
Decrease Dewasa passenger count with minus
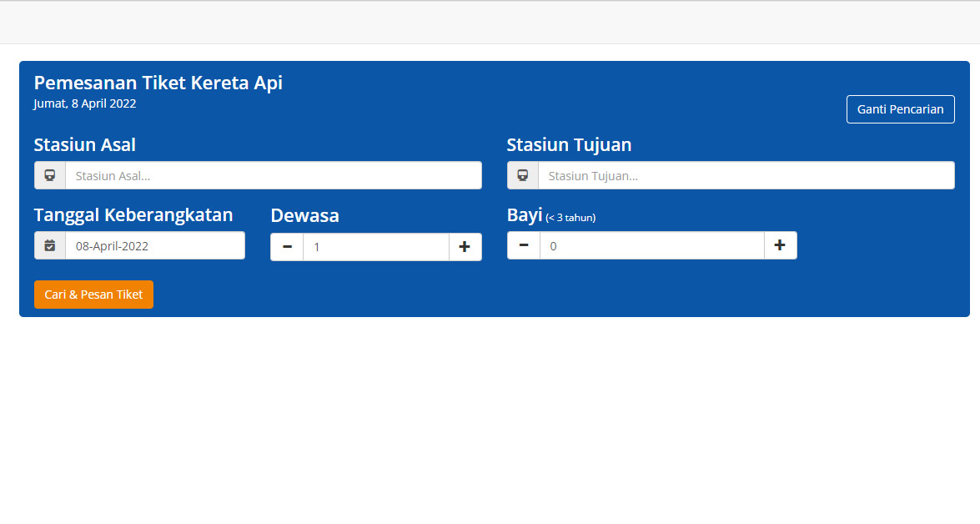(x=287, y=247)
